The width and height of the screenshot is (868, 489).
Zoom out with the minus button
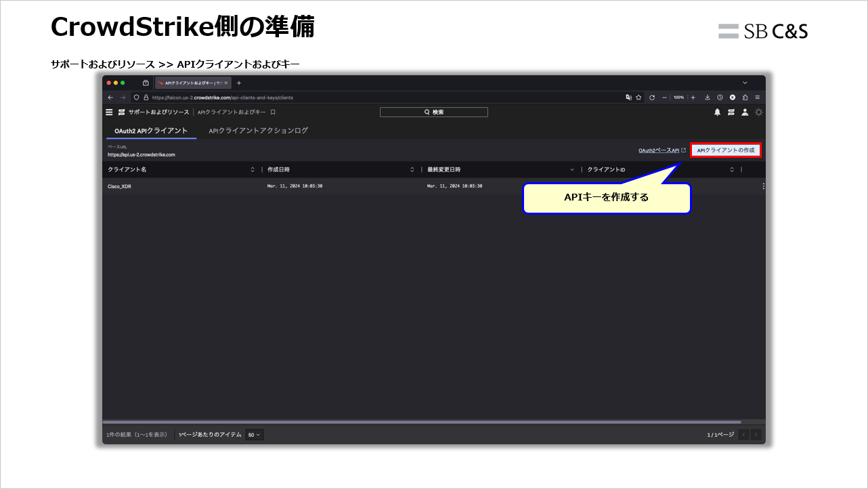665,98
